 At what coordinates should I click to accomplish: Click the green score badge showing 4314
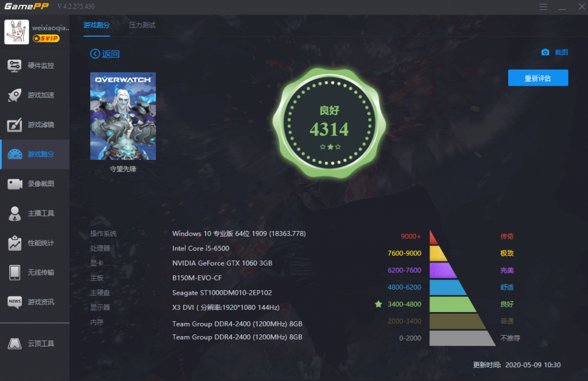point(329,123)
